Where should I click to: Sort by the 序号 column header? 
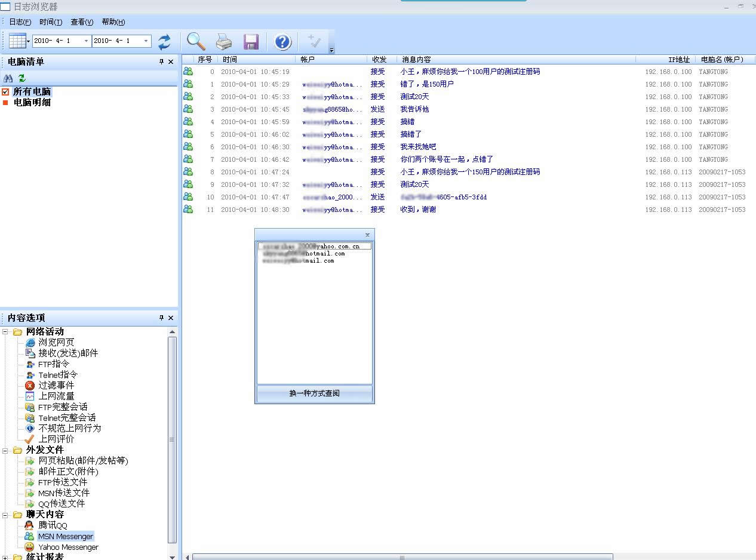(206, 60)
